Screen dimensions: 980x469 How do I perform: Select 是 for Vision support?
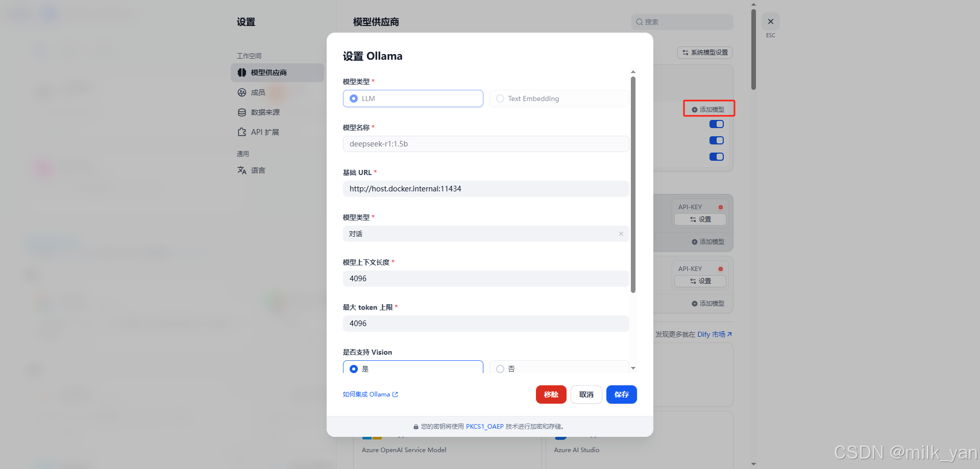pos(413,367)
